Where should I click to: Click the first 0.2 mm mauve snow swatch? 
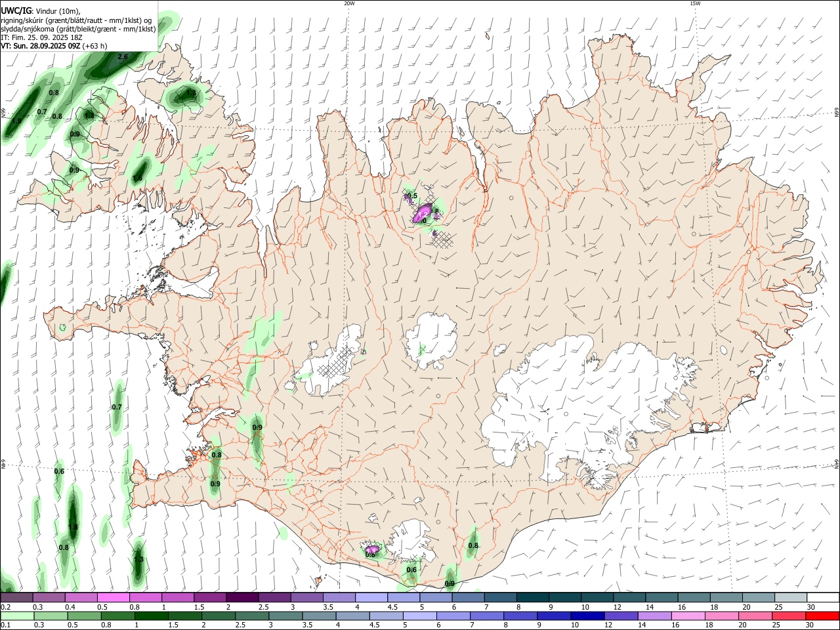[x=16, y=597]
